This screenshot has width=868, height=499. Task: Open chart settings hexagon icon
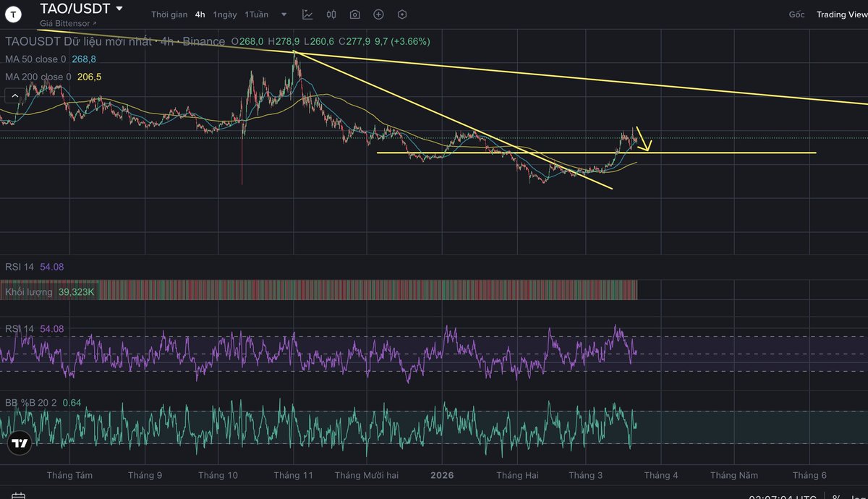(402, 14)
